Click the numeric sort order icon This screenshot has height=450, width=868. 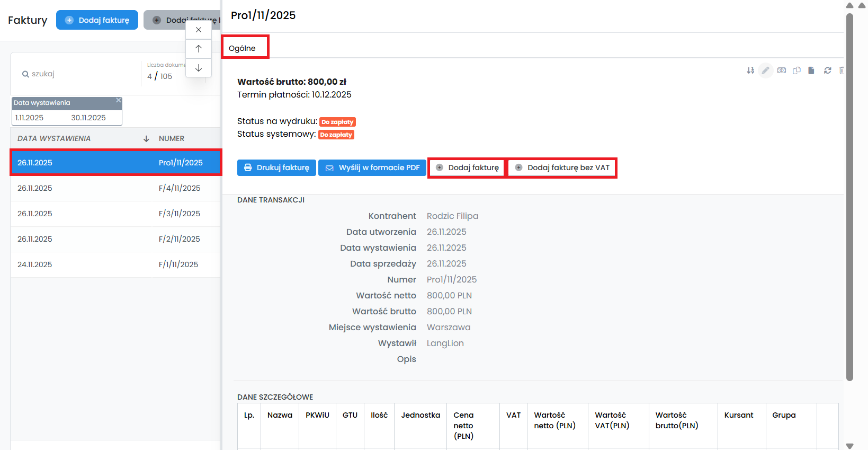click(x=750, y=70)
